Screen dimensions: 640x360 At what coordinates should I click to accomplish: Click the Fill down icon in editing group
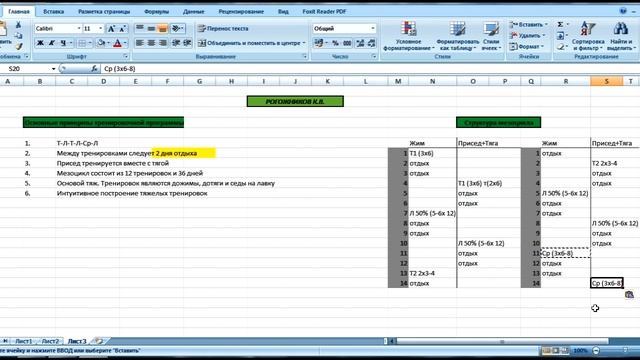pyautogui.click(x=561, y=36)
